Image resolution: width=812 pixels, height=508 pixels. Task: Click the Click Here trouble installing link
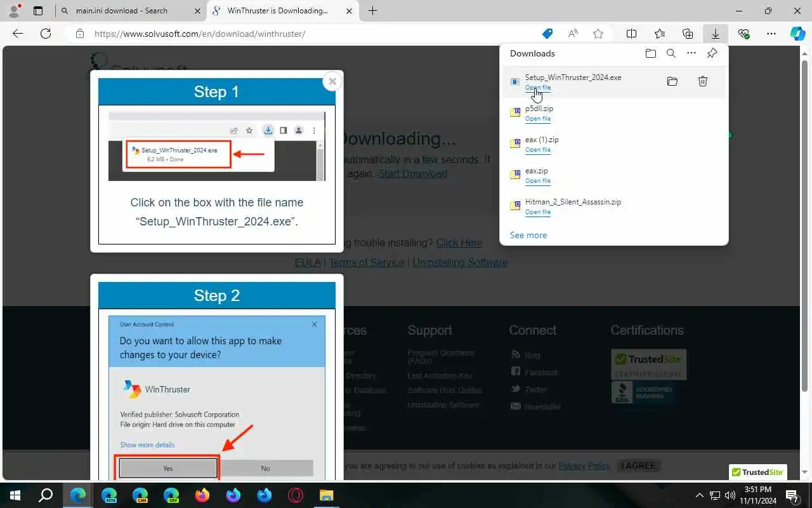click(459, 243)
